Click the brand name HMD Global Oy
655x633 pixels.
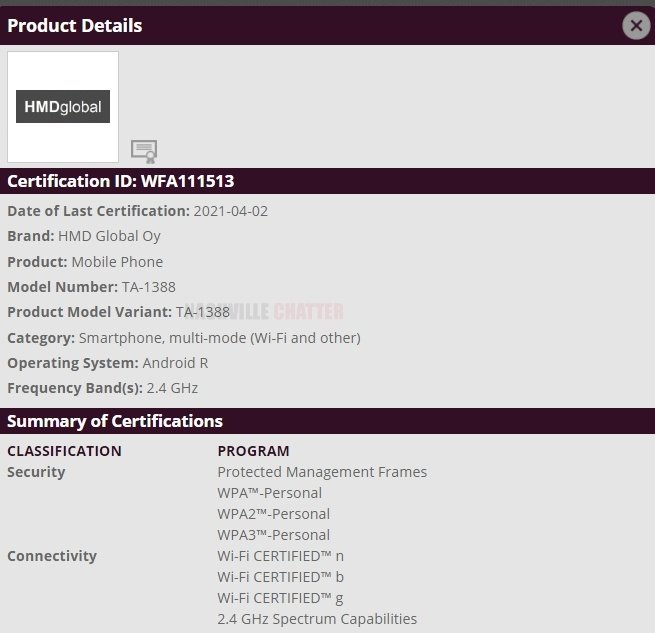pyautogui.click(x=110, y=236)
